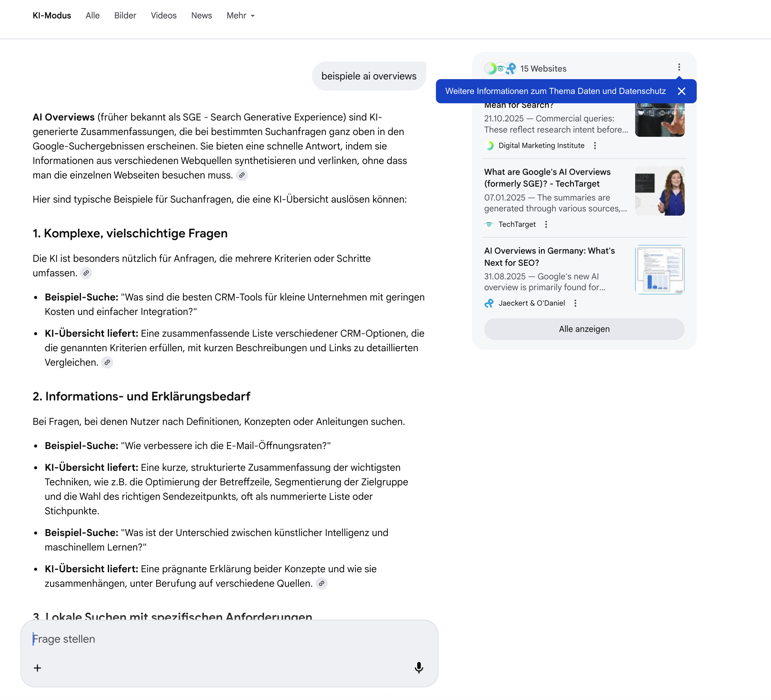The image size is (771, 700).
Task: Open the three-dot menu next to 15 Websites
Action: pyautogui.click(x=679, y=67)
